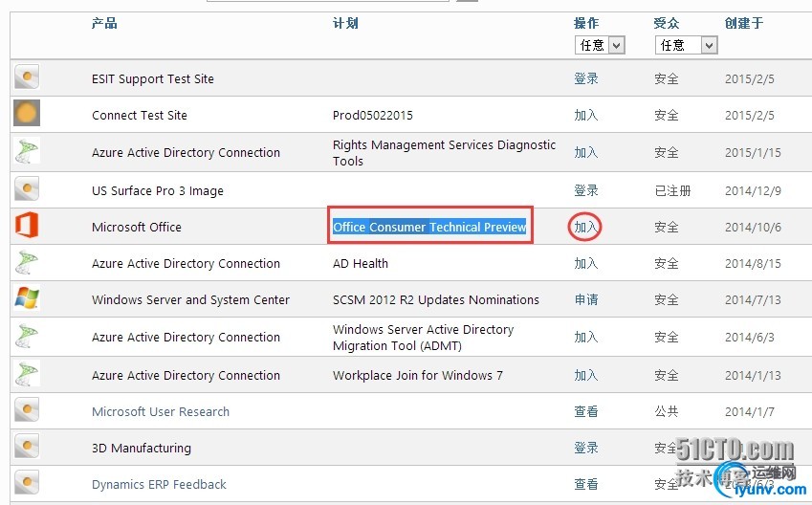Click the Connect Test Site orange icon
Image resolution: width=812 pixels, height=505 pixels.
coord(27,114)
